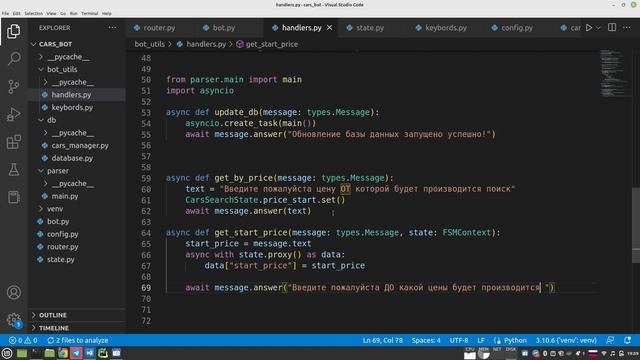Open PyCharm from the taskbar

pos(103,353)
